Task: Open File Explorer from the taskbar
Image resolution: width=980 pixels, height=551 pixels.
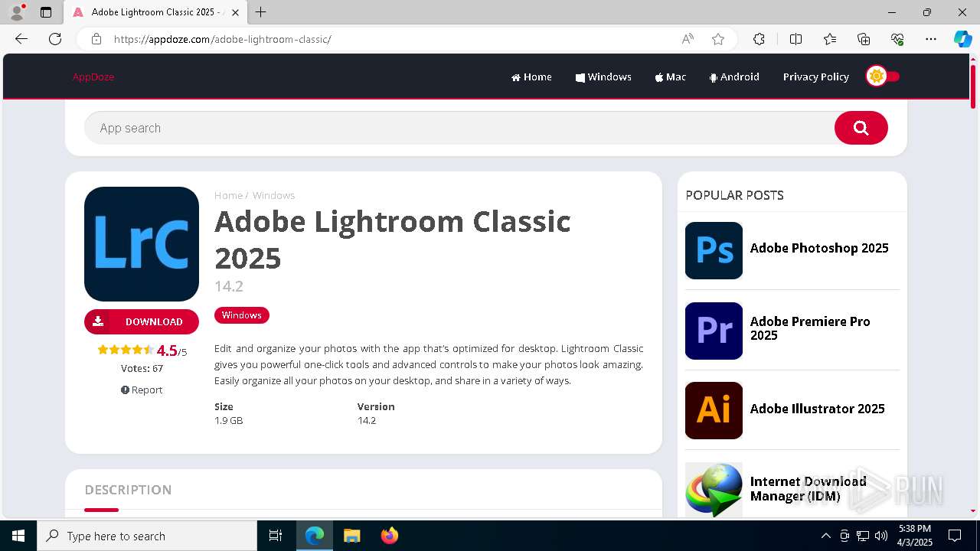Action: click(x=351, y=536)
